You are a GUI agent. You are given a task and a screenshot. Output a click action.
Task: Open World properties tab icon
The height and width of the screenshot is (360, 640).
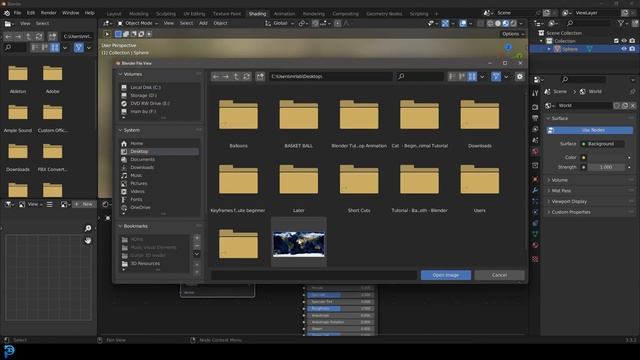[535, 151]
